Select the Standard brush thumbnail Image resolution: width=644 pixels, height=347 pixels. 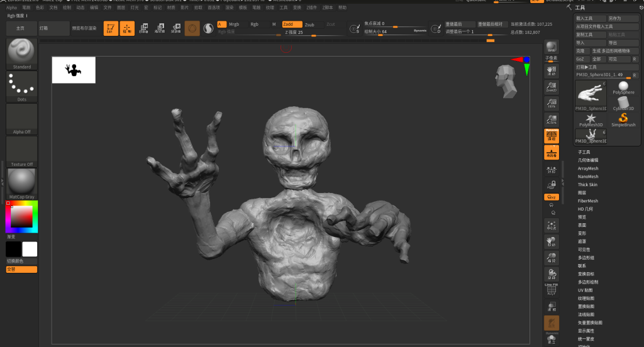[21, 54]
